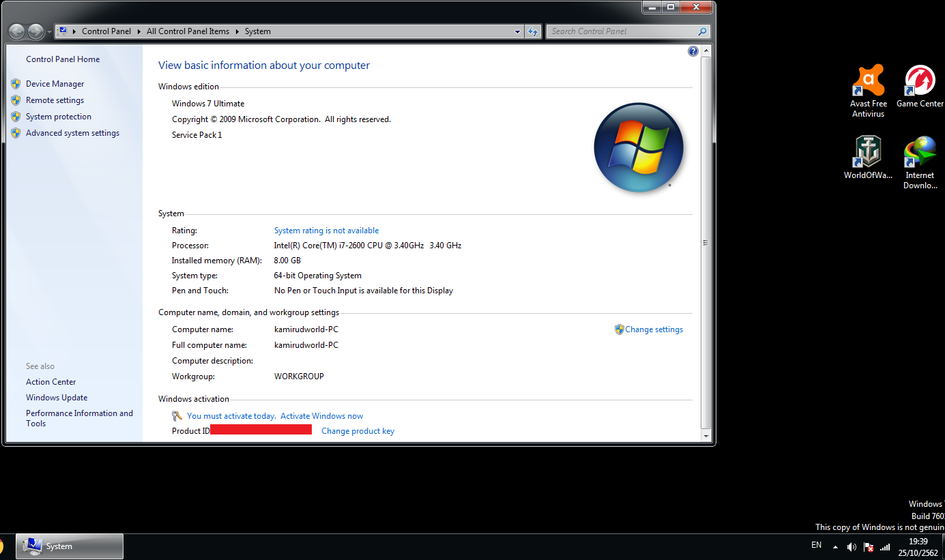Click the Change settings link
The image size is (945, 560).
(x=654, y=329)
